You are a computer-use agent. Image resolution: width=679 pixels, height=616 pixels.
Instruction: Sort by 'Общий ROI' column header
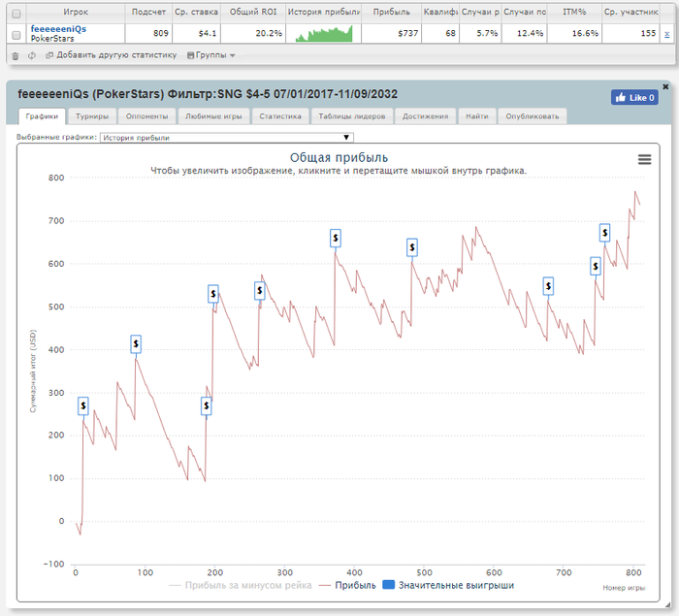253,13
